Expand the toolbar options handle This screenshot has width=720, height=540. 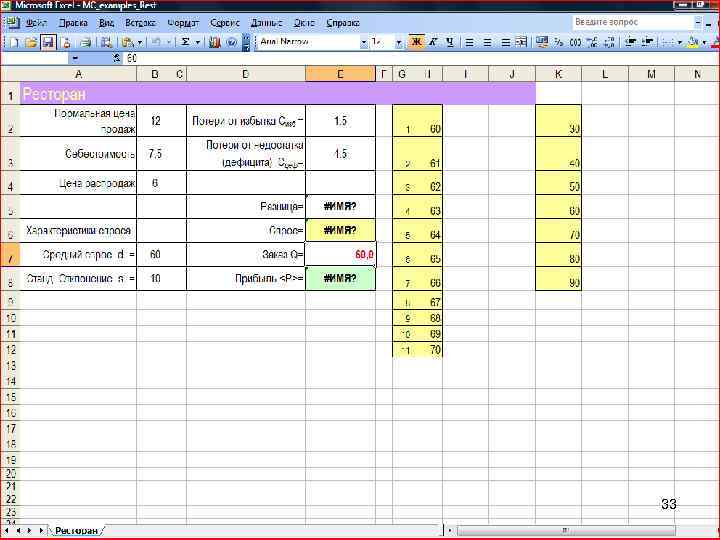pyautogui.click(x=246, y=42)
